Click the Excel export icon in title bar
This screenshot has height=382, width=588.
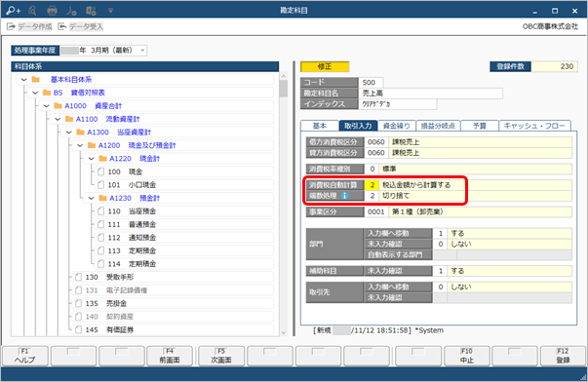click(x=91, y=11)
